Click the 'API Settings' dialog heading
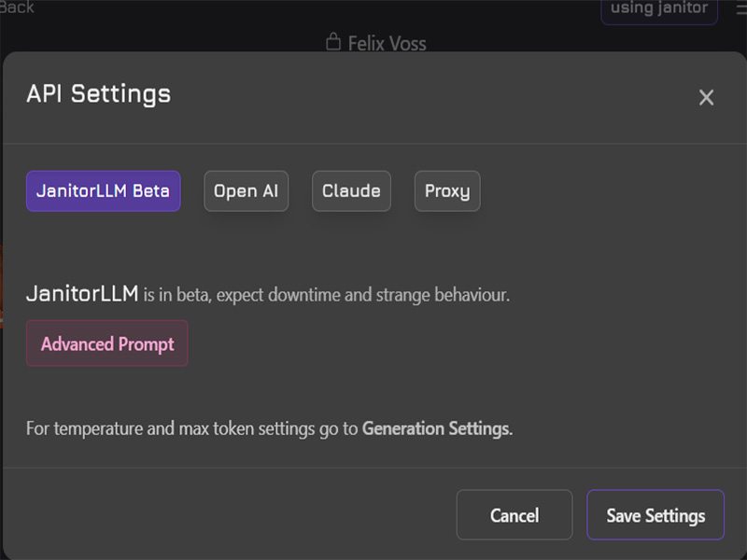The image size is (747, 560). pos(99,94)
